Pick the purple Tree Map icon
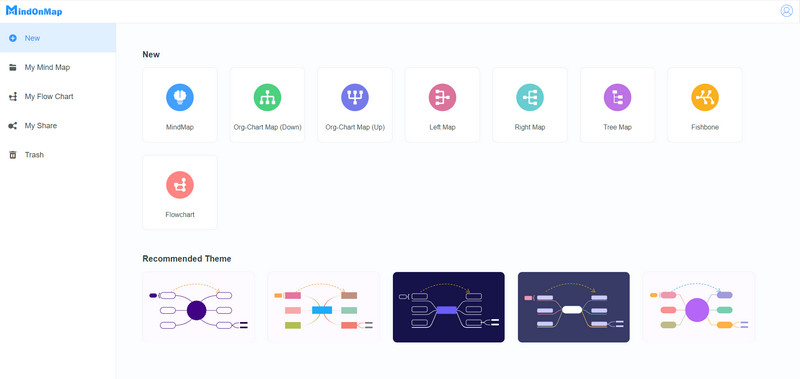800x379 pixels. point(617,97)
